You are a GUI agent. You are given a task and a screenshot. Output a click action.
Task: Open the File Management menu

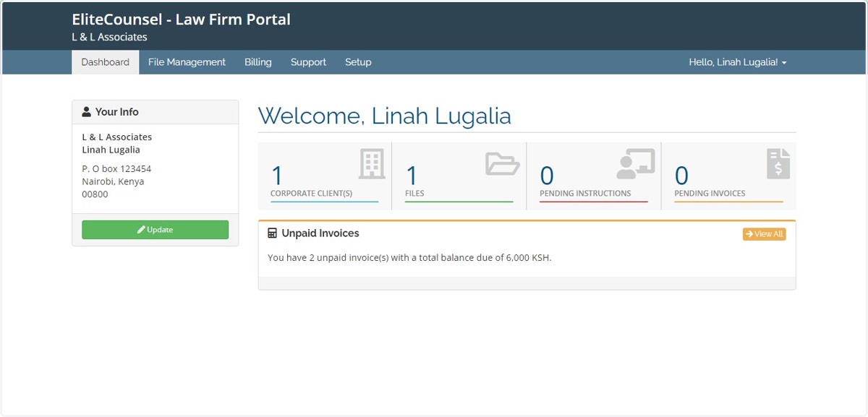pos(187,62)
